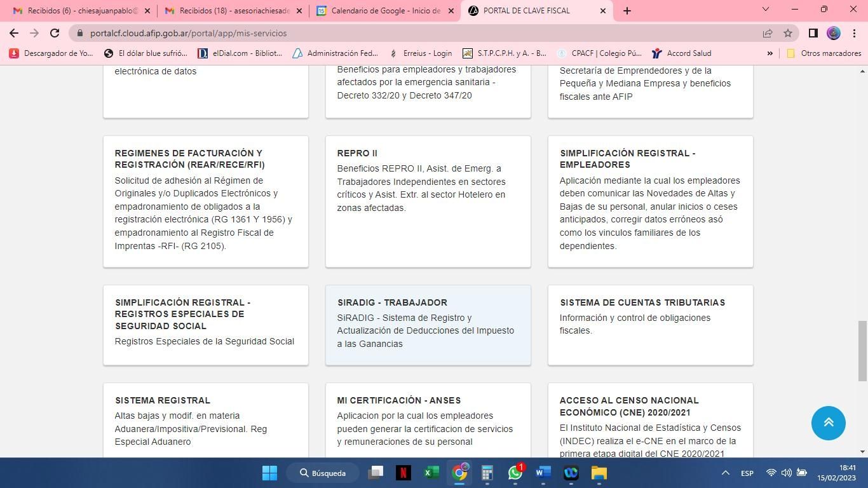Bookmark this page with the star icon
Image resolution: width=868 pixels, height=488 pixels.
788,33
